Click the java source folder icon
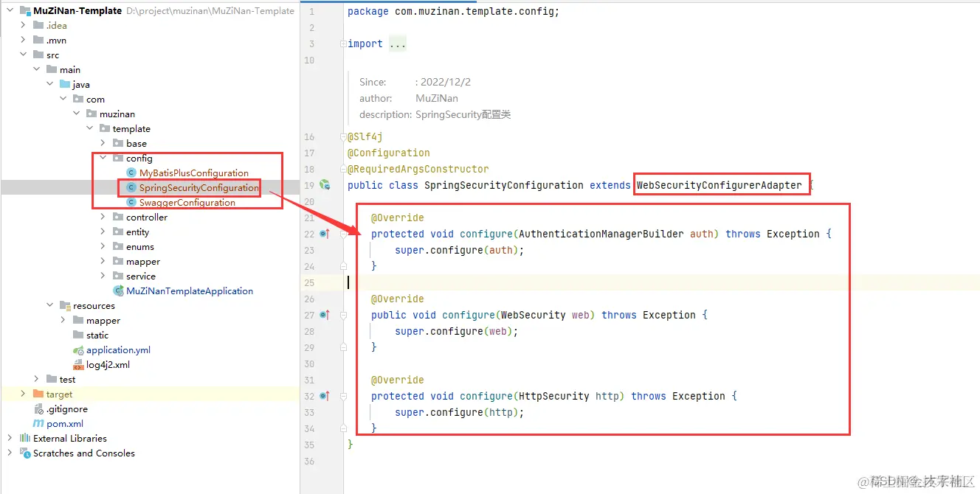 (65, 85)
